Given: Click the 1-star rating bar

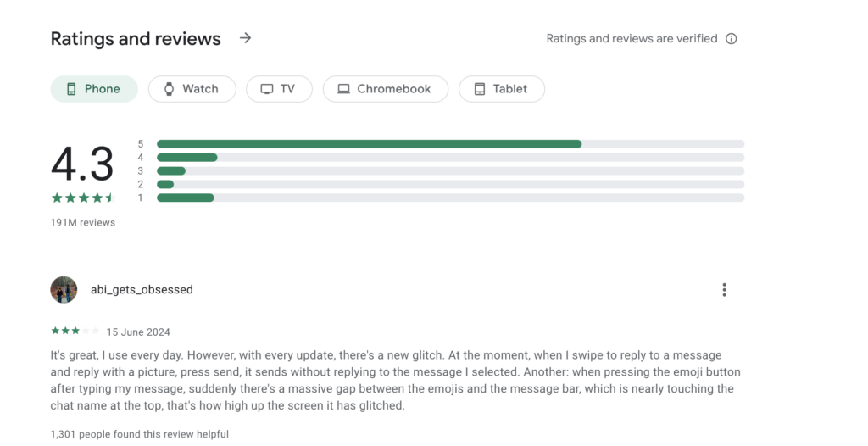Looking at the screenshot, I should tap(450, 198).
